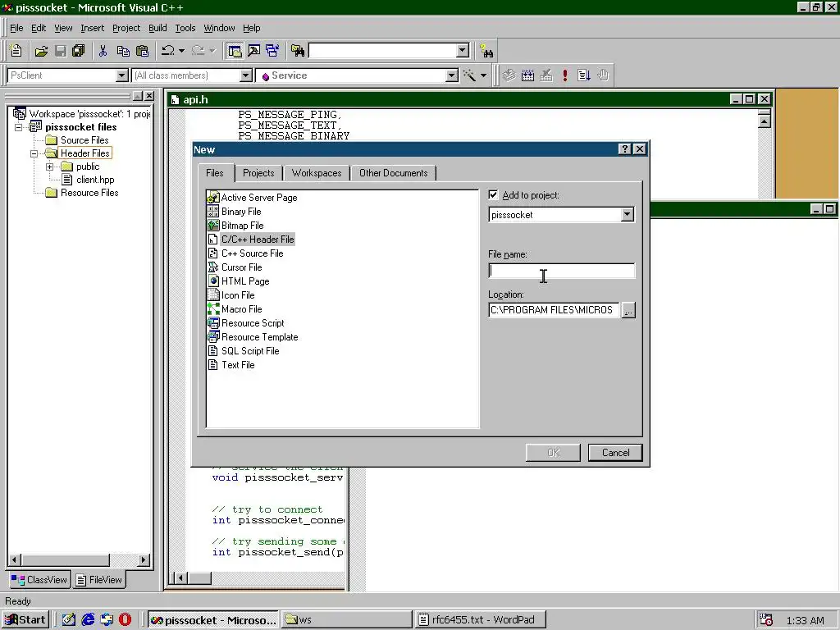The image size is (840, 630).
Task: Click the scheduler icon in system tray
Action: 766,620
